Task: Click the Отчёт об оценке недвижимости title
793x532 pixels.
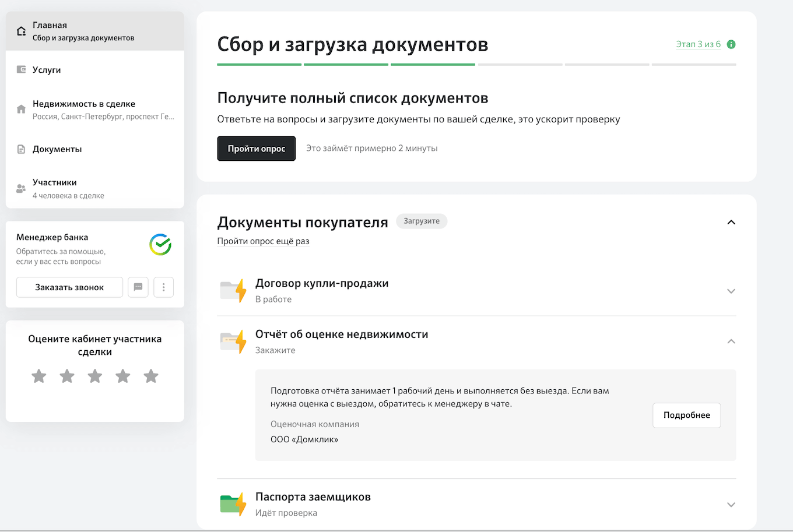Action: [342, 334]
